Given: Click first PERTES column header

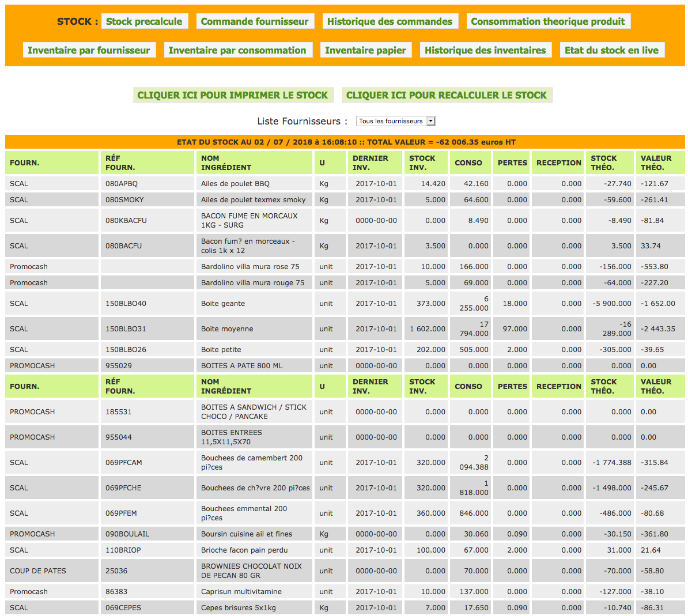Looking at the screenshot, I should coord(511,162).
